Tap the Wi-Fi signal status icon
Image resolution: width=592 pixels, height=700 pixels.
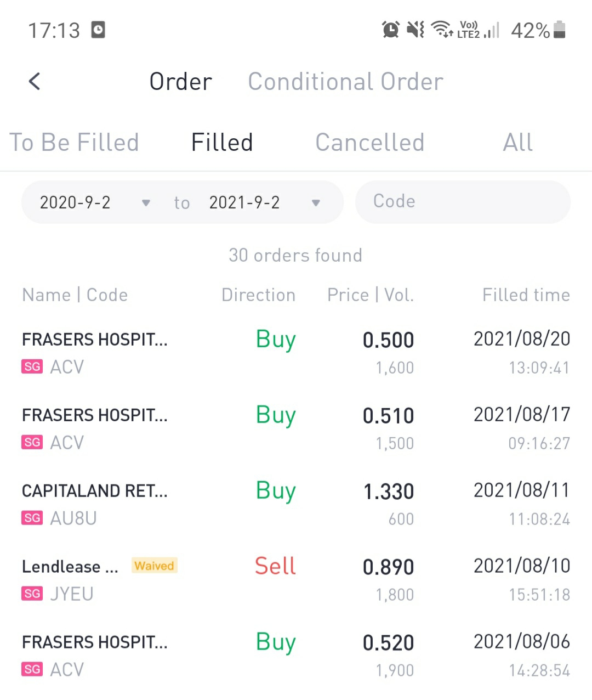(442, 29)
